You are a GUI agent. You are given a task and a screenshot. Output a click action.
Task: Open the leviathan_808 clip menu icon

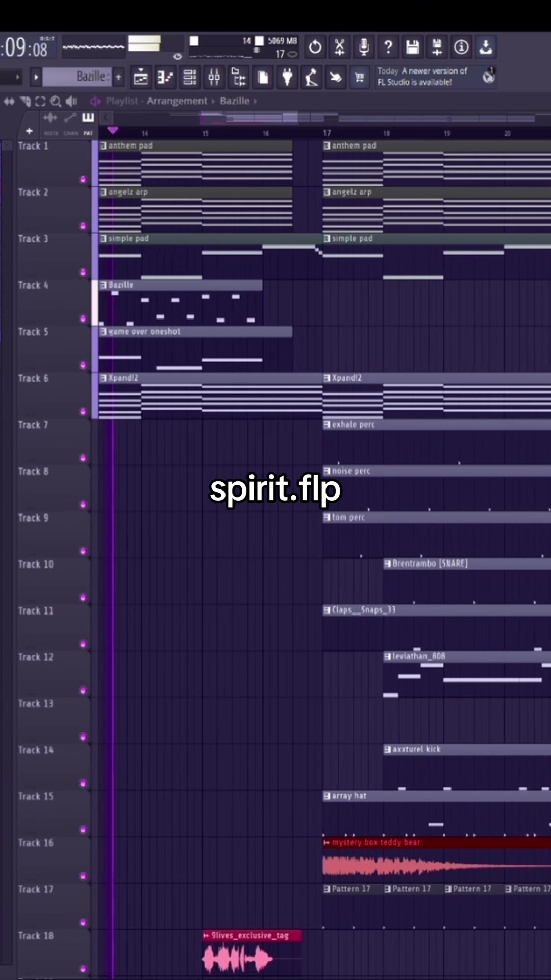click(388, 656)
